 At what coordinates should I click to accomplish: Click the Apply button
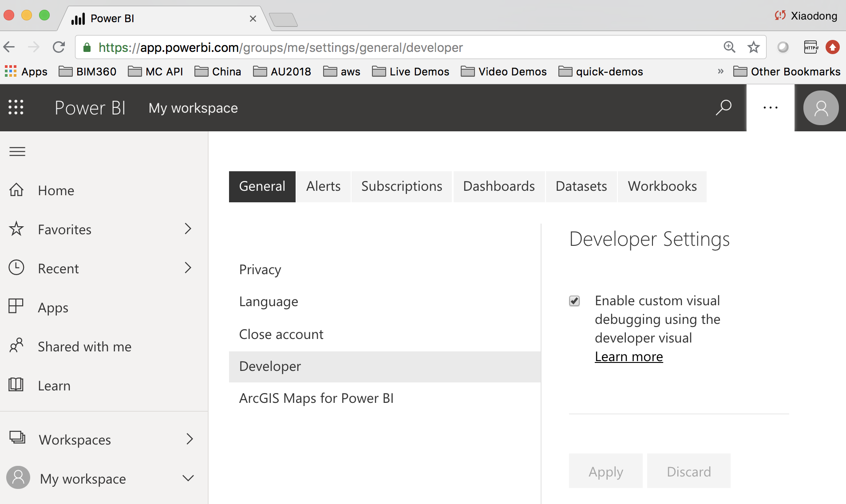pyautogui.click(x=606, y=471)
